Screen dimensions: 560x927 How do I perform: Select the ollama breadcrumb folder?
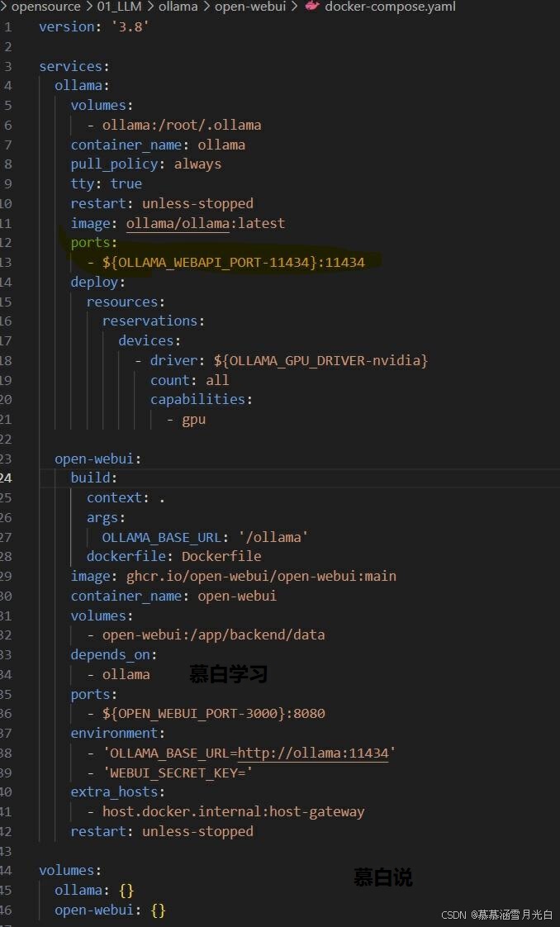pos(178,7)
